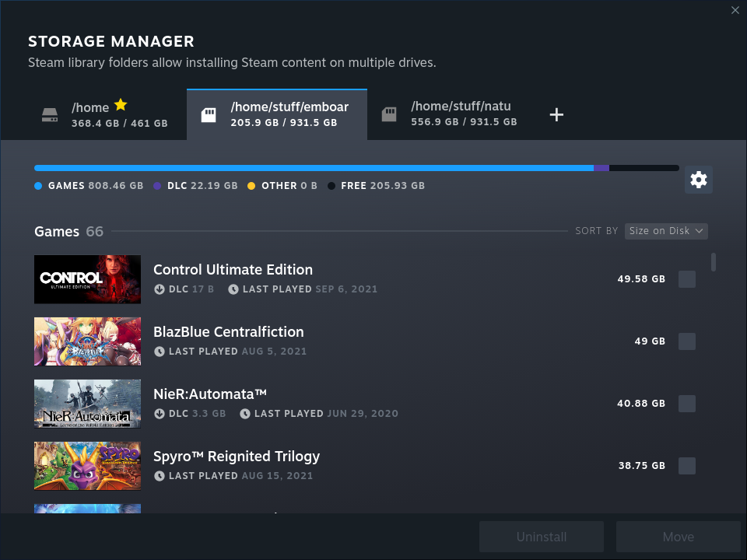Mark the Spyro Reignited Trilogy checkbox
This screenshot has height=560, width=747.
(687, 466)
